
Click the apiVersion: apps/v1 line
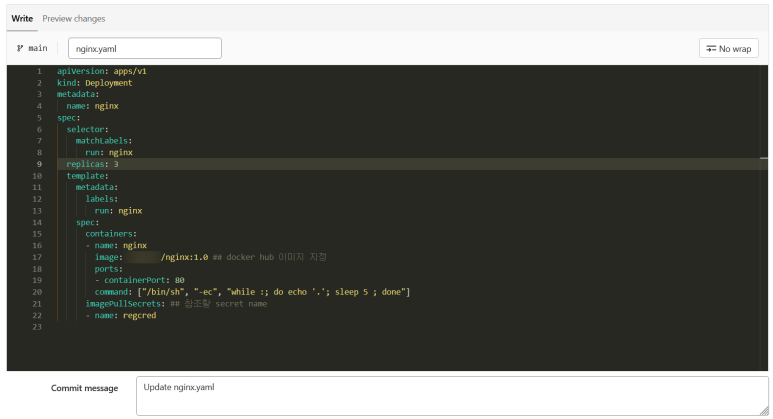(103, 71)
